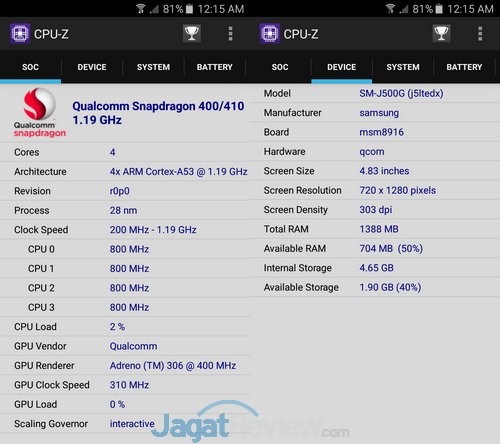Tap the Architecture label
Screen dimensions: 500x444
[x=40, y=172]
